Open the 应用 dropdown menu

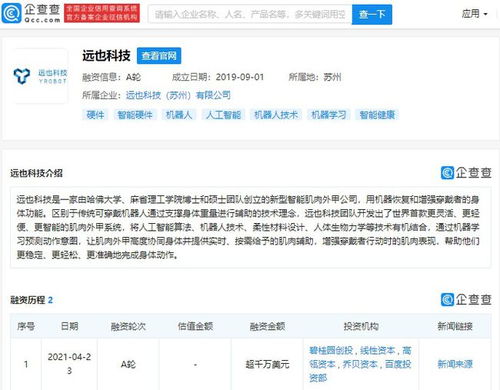coord(475,14)
